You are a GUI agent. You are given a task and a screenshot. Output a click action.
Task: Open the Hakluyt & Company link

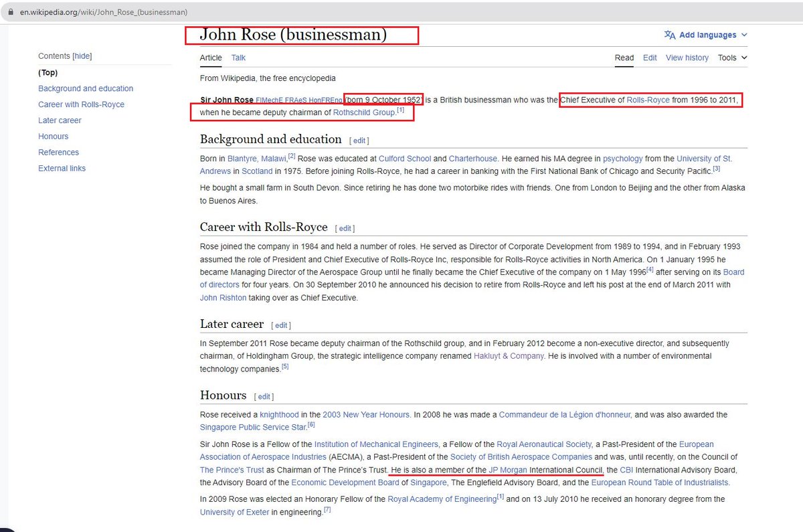509,355
